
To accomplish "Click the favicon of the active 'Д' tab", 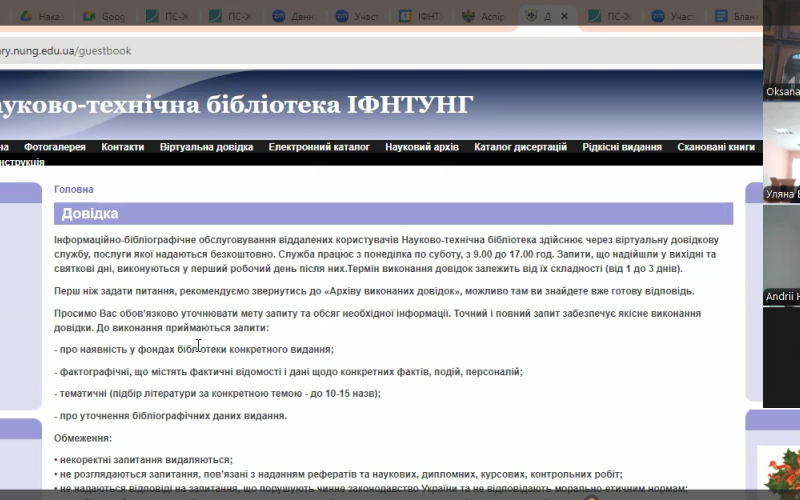I will pos(531,16).
